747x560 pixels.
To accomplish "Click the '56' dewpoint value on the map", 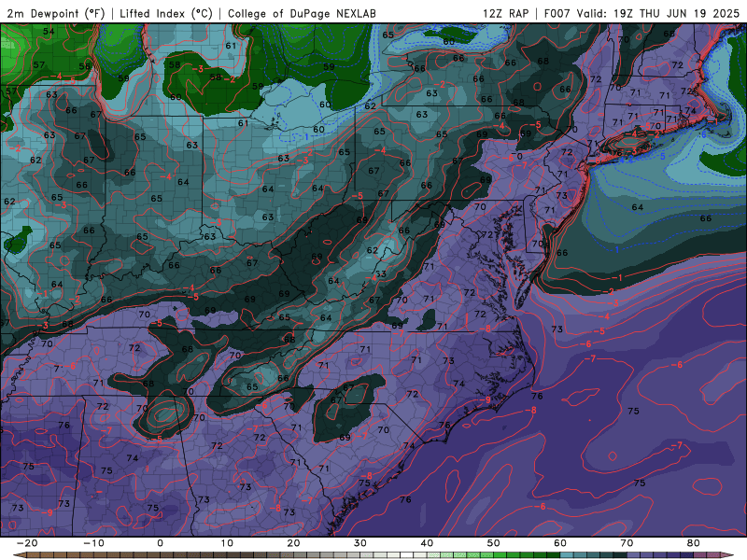I will pos(85,66).
